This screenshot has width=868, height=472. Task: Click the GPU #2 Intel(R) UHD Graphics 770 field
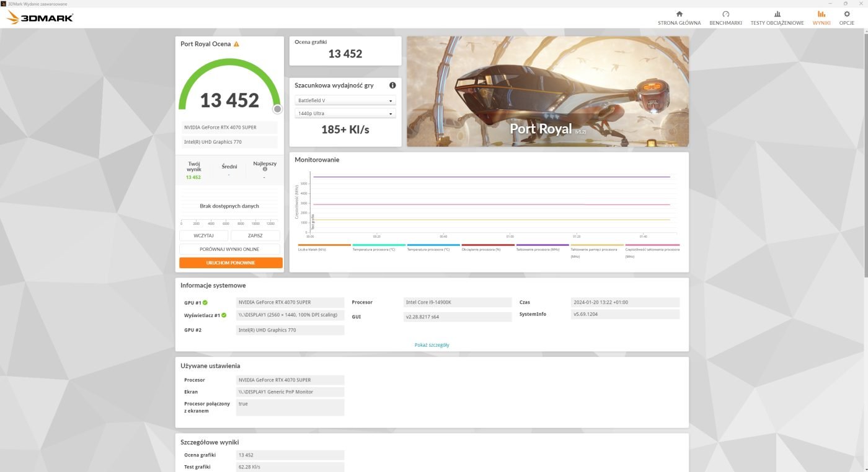tap(290, 330)
